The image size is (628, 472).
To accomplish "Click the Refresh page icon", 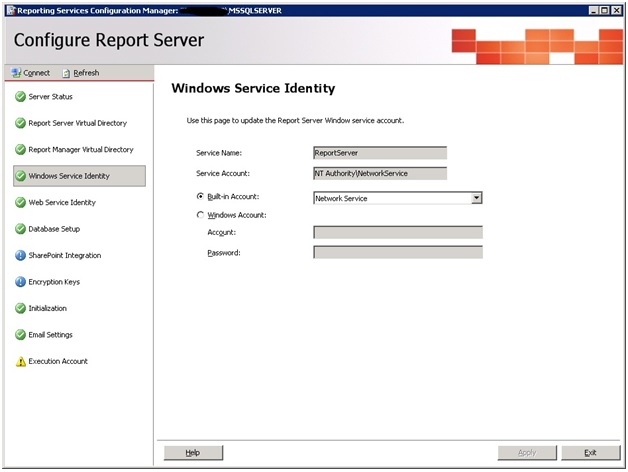I will coord(66,73).
